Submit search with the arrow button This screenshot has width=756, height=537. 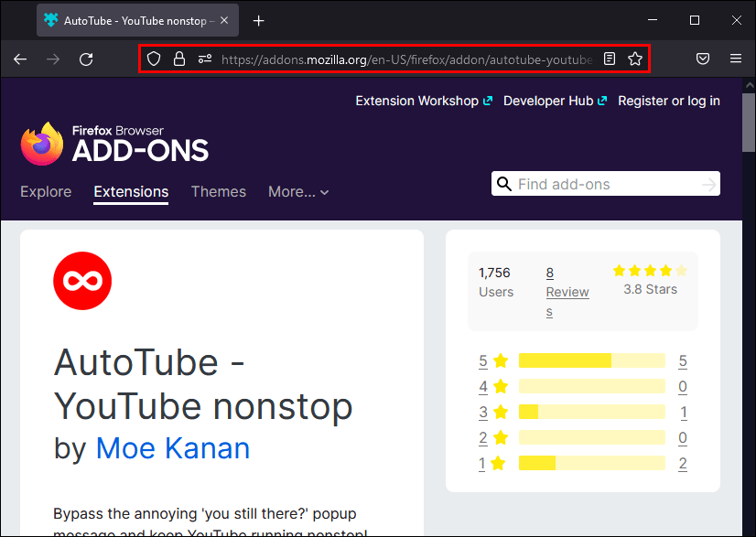708,184
